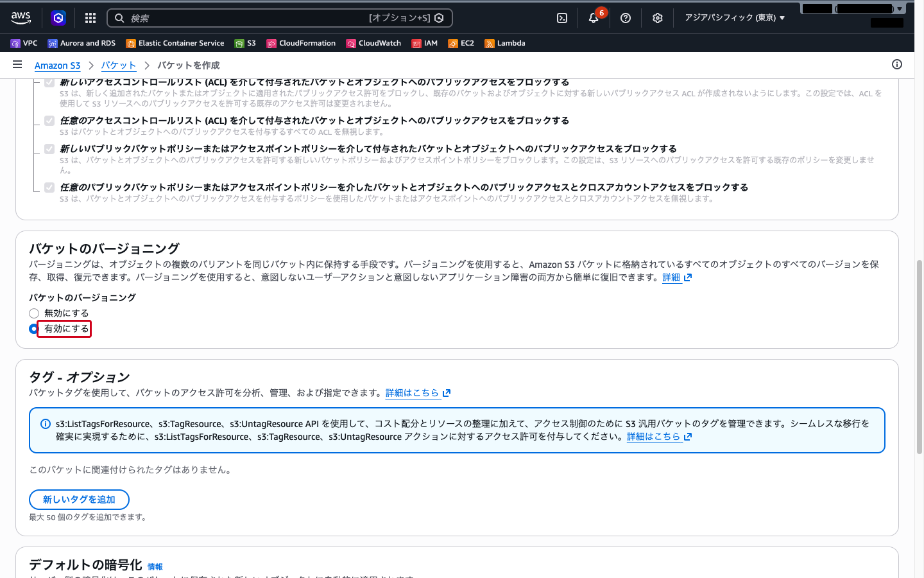Screen dimensions: 924x578
Task: Click the このバケットに関連付けられたタグはありません text
Action: pos(132,470)
